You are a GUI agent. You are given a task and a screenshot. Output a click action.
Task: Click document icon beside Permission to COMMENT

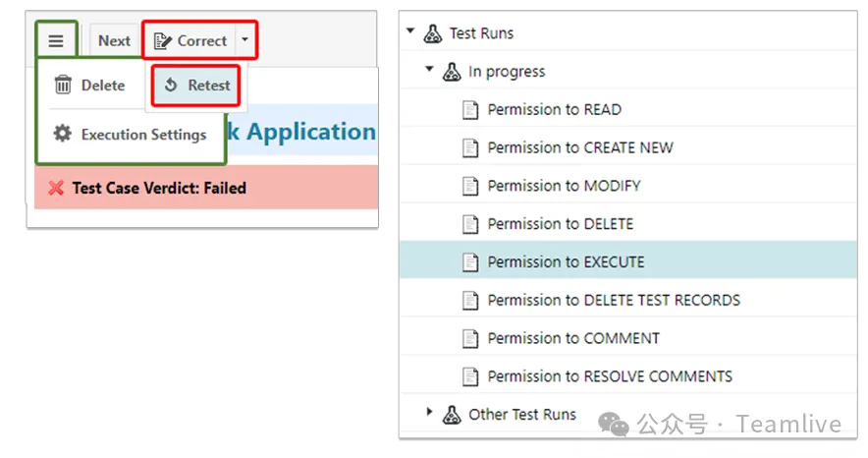point(470,338)
